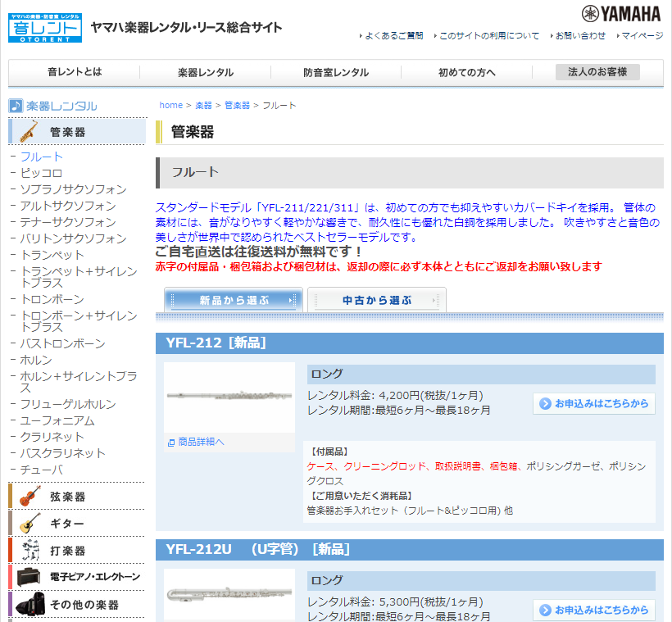
Task: Expand the ギター category label
Action: [67, 524]
